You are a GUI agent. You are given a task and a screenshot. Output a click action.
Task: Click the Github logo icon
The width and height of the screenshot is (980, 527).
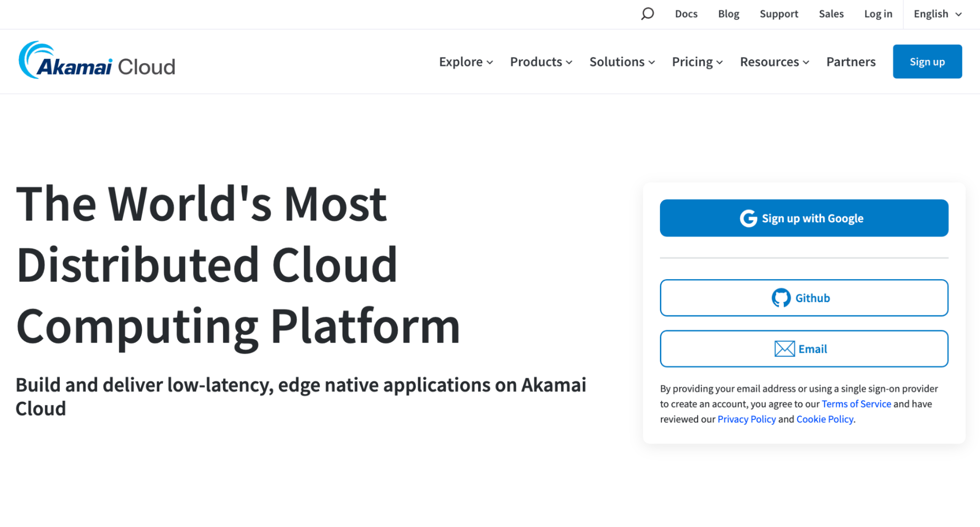tap(781, 297)
